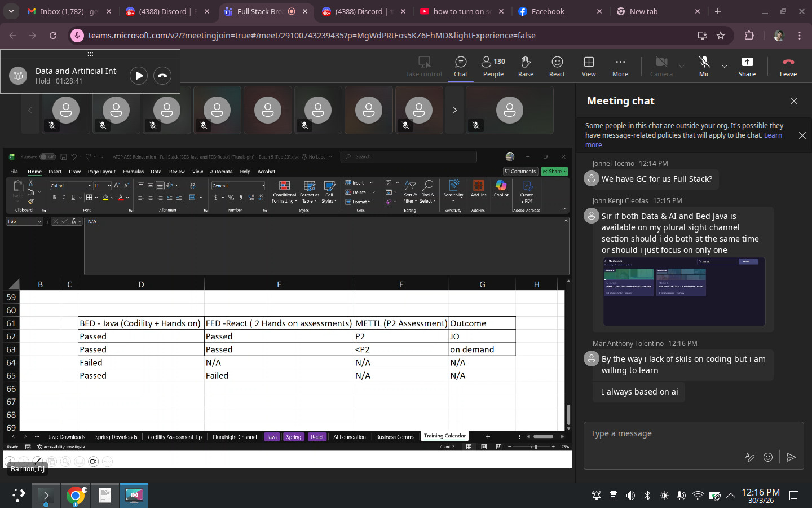Expand the Mic options dropdown arrow
This screenshot has width=812, height=508.
click(x=725, y=66)
